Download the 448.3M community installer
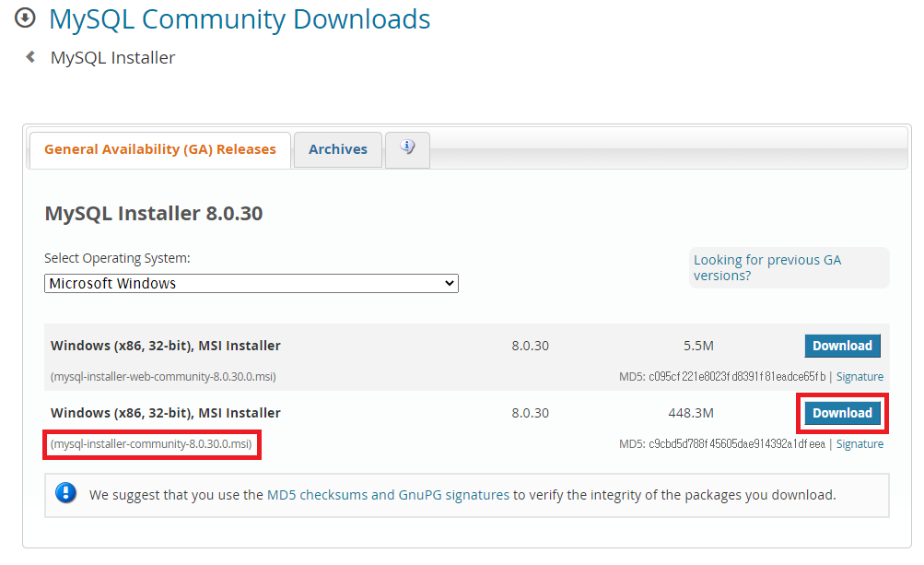 [842, 413]
